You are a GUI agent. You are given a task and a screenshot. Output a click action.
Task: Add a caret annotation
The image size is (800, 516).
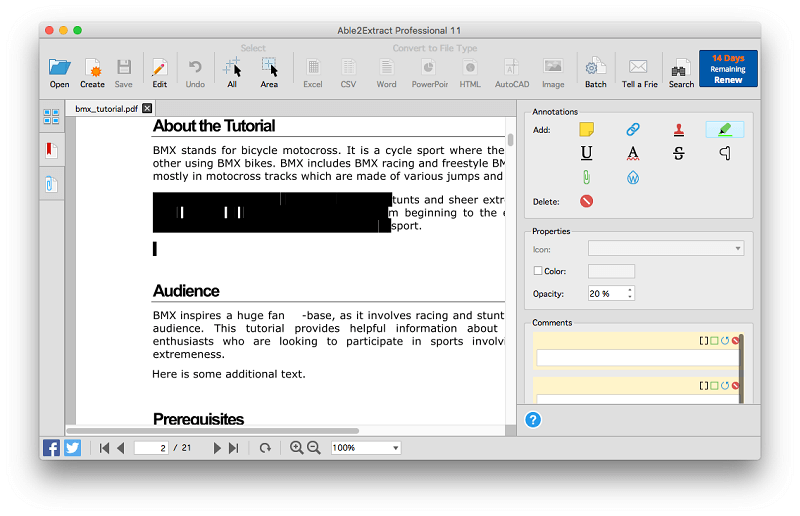[725, 153]
